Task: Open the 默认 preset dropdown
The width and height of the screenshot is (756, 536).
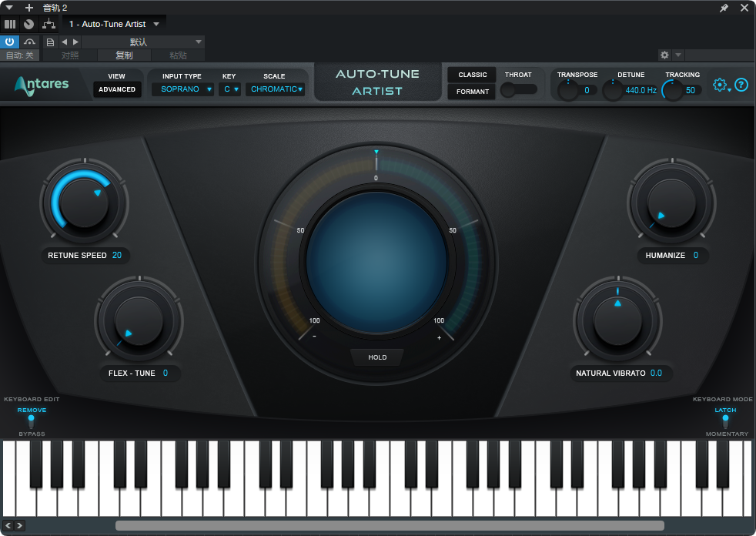Action: (x=142, y=42)
